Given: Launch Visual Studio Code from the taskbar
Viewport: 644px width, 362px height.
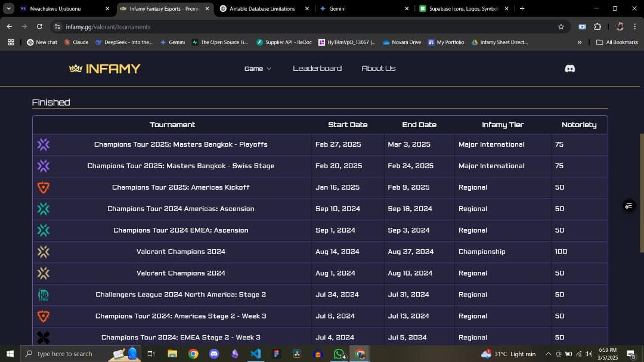Looking at the screenshot, I should tap(255, 354).
